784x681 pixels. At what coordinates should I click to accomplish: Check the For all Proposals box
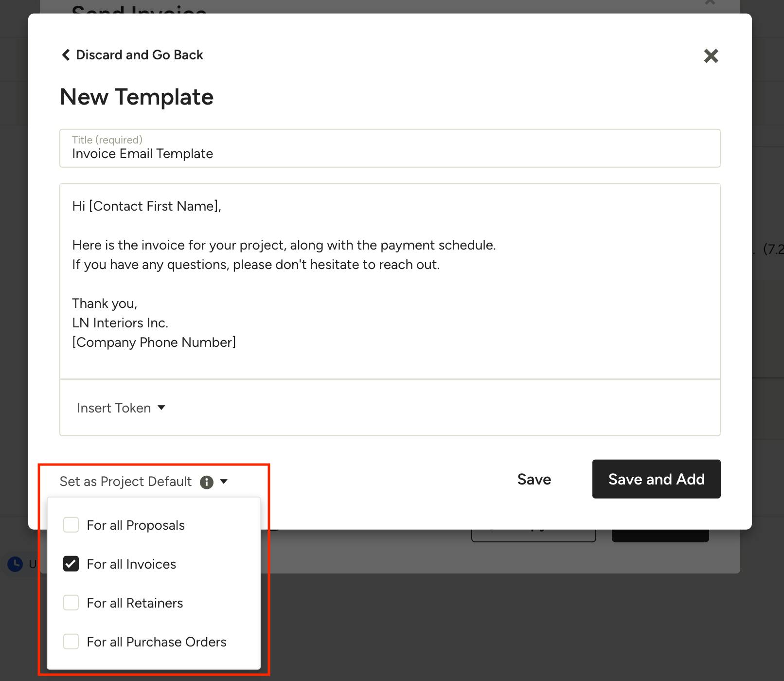pos(71,525)
